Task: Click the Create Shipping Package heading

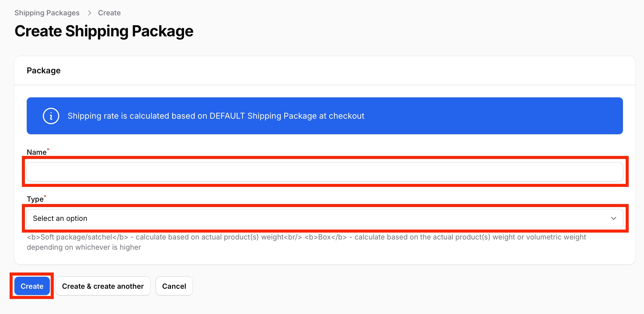Action: (x=104, y=31)
